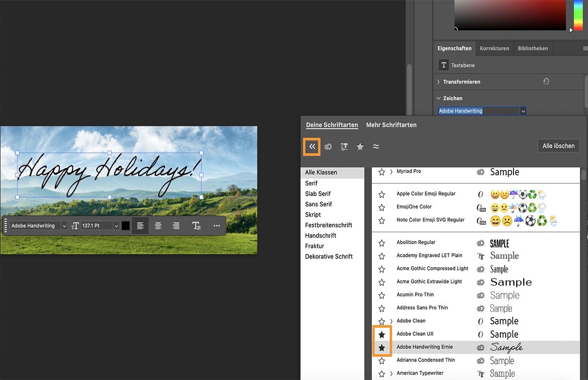Unfavorite Adobe Handwriting Ernie via its star
The height and width of the screenshot is (380, 588).
pos(382,347)
